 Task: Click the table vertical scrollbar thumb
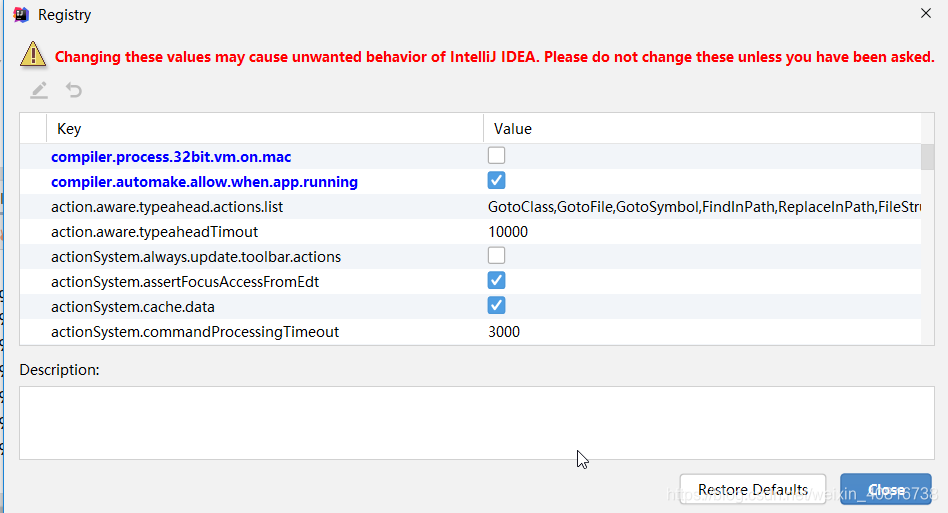(x=927, y=157)
